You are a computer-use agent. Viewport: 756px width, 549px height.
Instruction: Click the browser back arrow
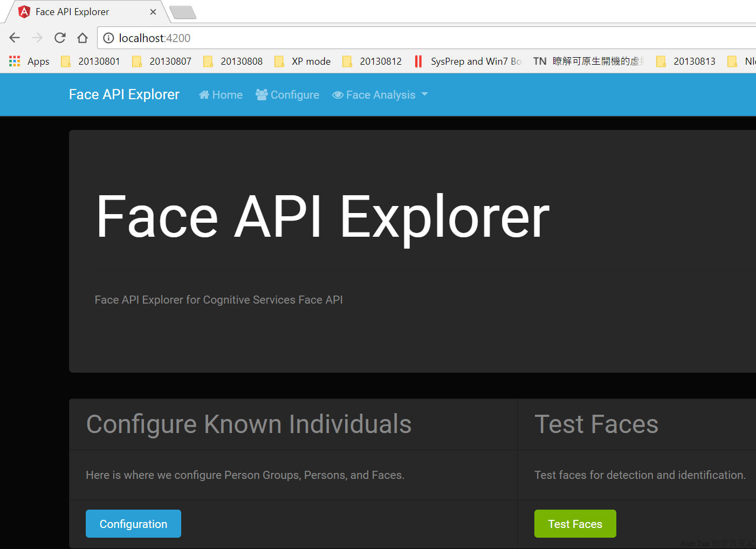point(15,38)
